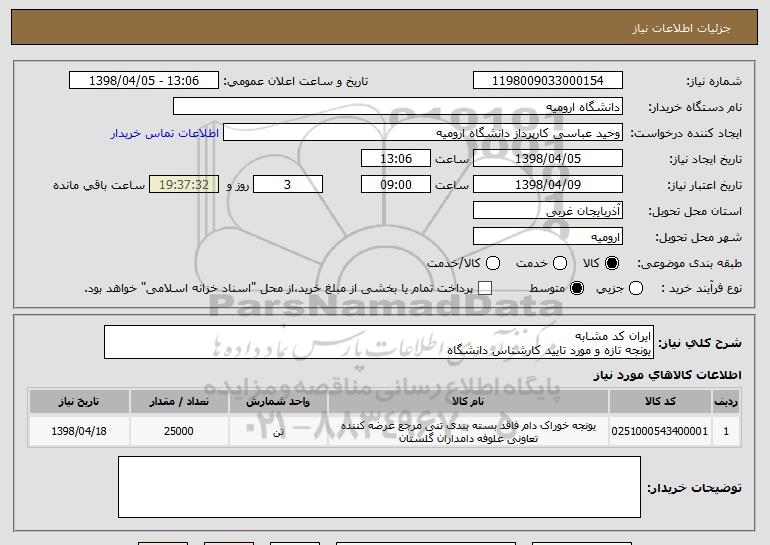Click the تعداد / مقدار column header
This screenshot has width=770, height=545.
[179, 402]
